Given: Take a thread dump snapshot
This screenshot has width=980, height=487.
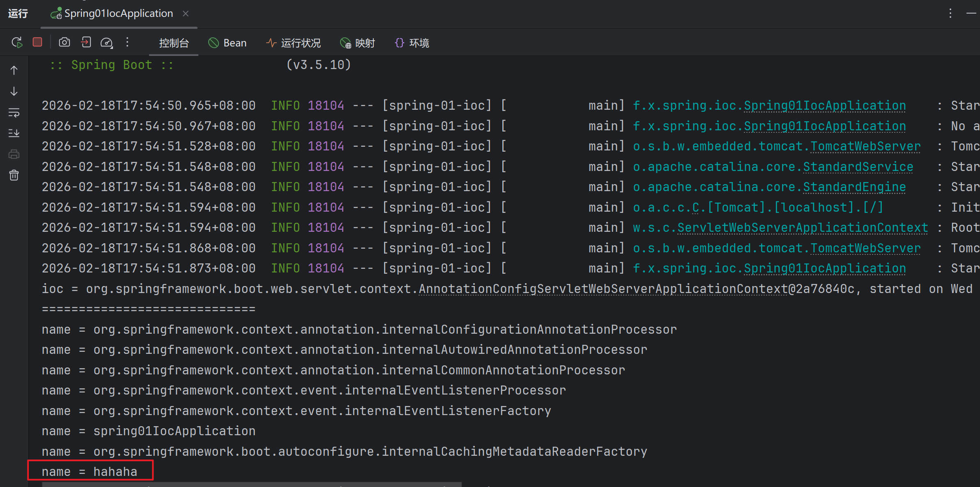Looking at the screenshot, I should point(64,42).
